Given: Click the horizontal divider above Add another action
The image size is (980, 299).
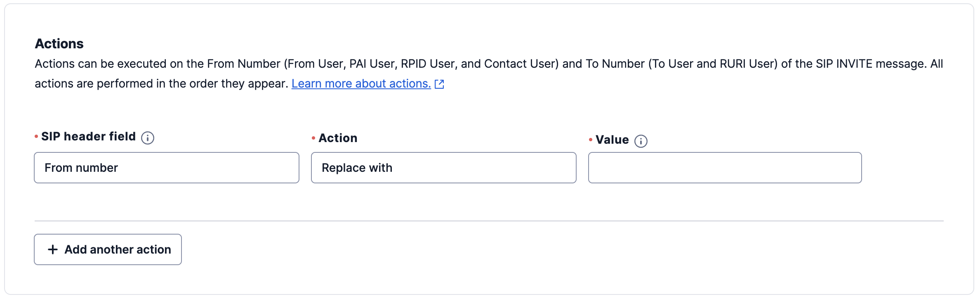Looking at the screenshot, I should click(489, 221).
